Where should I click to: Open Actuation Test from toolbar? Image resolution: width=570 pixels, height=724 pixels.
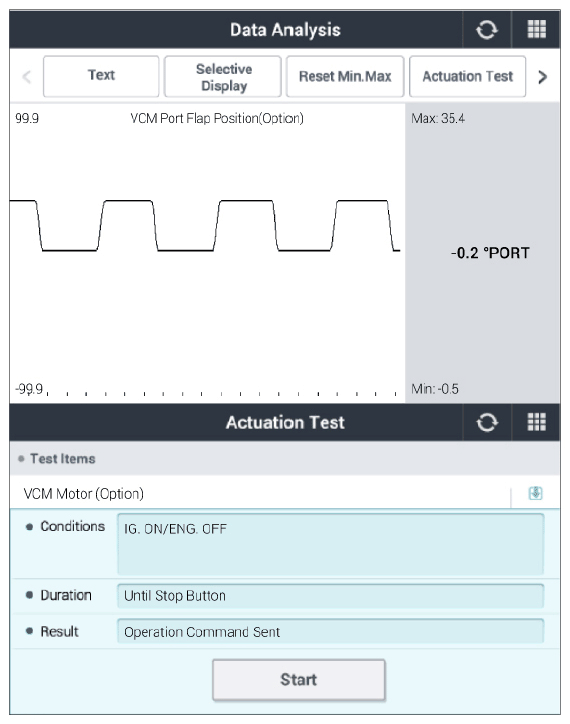coord(467,76)
